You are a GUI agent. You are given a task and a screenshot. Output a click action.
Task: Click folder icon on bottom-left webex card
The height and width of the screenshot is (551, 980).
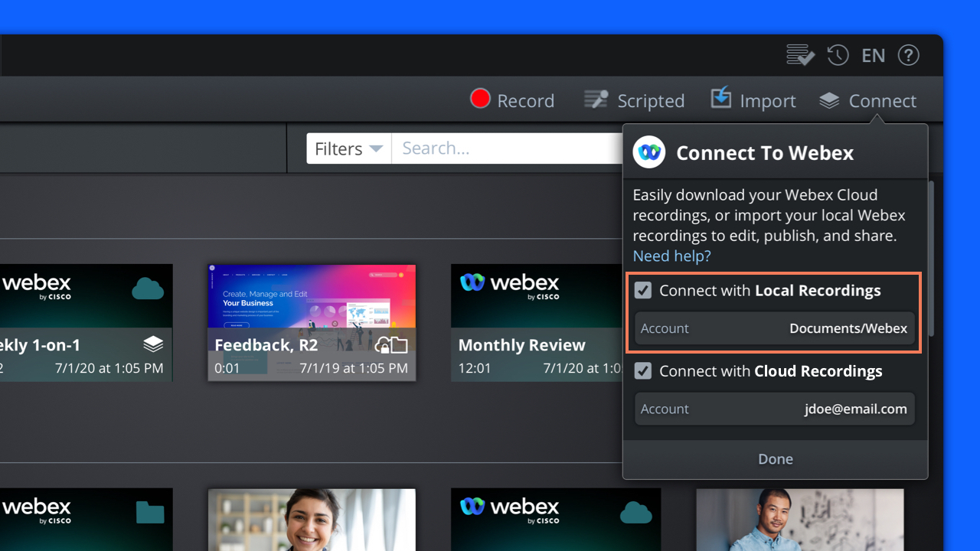coord(150,512)
